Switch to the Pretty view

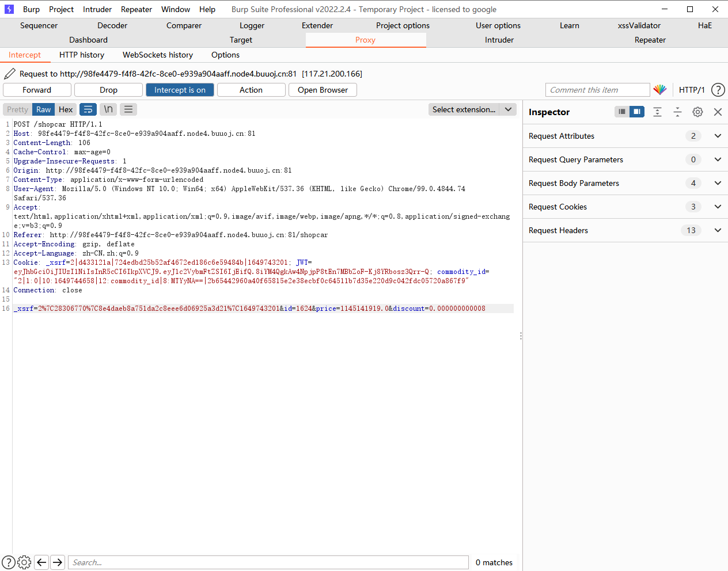pyautogui.click(x=17, y=109)
